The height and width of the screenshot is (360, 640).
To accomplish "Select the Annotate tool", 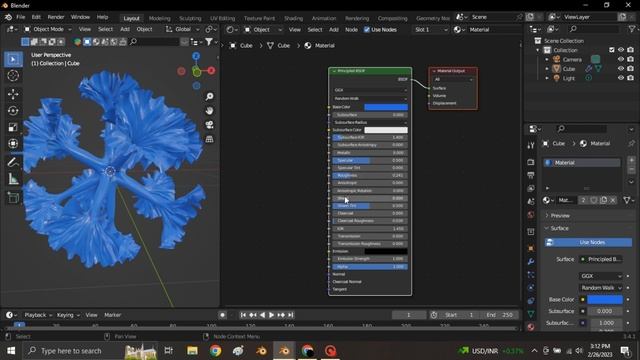I will click(x=13, y=162).
